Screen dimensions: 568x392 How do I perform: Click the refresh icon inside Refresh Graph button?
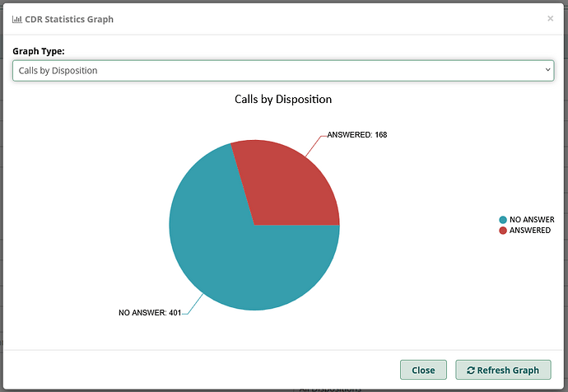470,371
